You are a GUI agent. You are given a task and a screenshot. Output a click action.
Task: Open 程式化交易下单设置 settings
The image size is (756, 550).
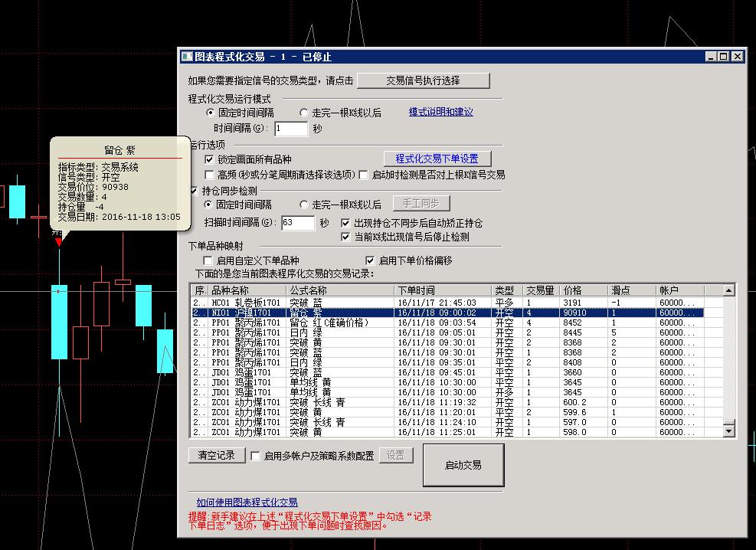coord(437,159)
